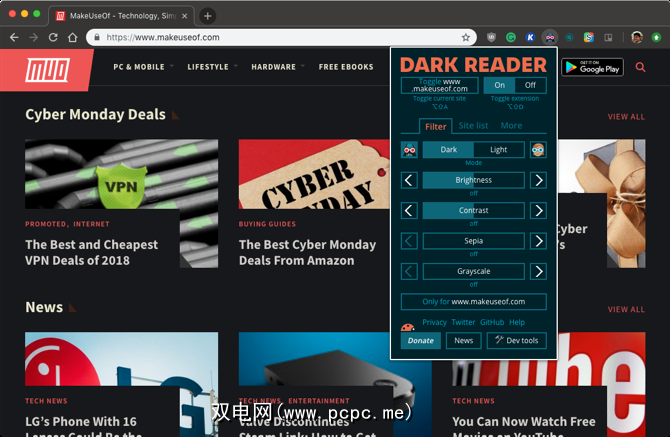
Task: Click the URL address bar
Action: coord(281,38)
